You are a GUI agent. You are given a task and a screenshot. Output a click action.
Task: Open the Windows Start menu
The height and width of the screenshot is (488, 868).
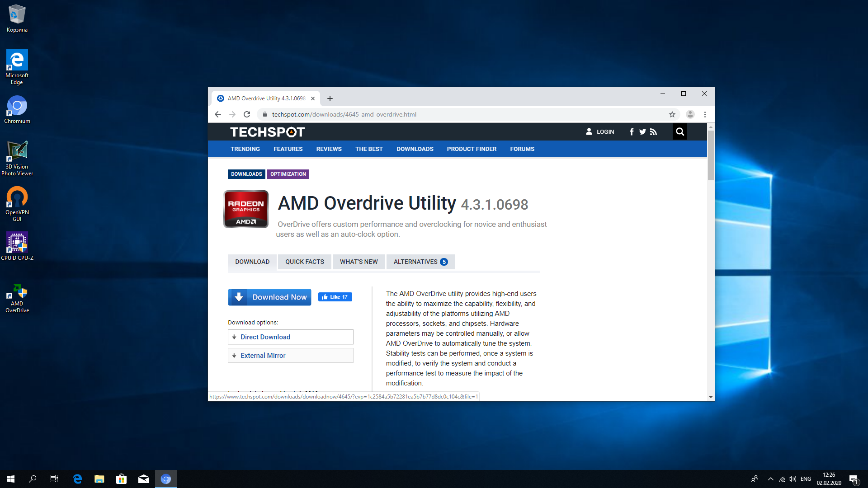coord(11,479)
